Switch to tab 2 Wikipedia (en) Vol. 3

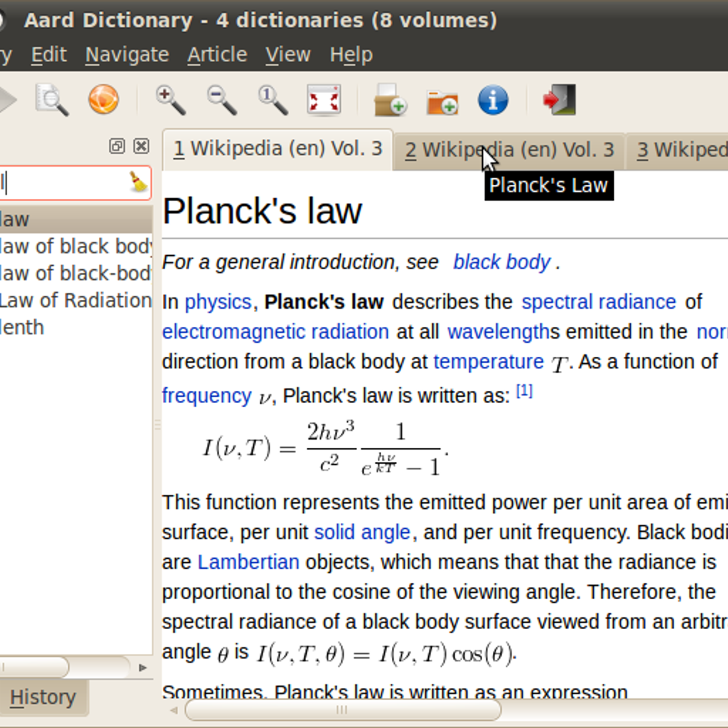tap(510, 151)
